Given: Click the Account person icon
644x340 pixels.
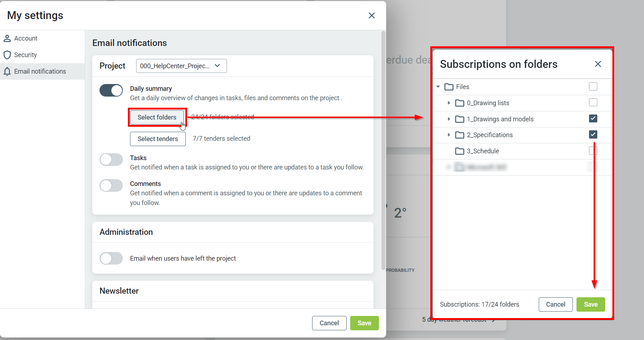Looking at the screenshot, I should [x=7, y=38].
